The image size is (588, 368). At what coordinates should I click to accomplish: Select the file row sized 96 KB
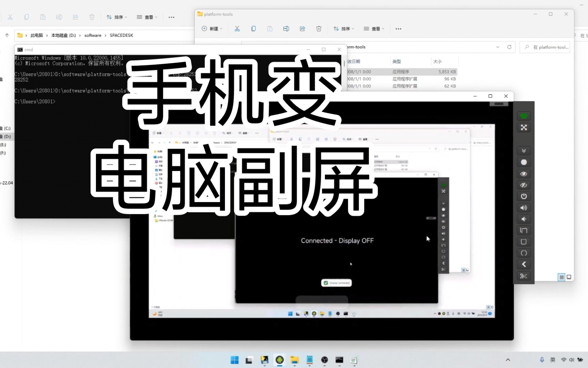401,79
